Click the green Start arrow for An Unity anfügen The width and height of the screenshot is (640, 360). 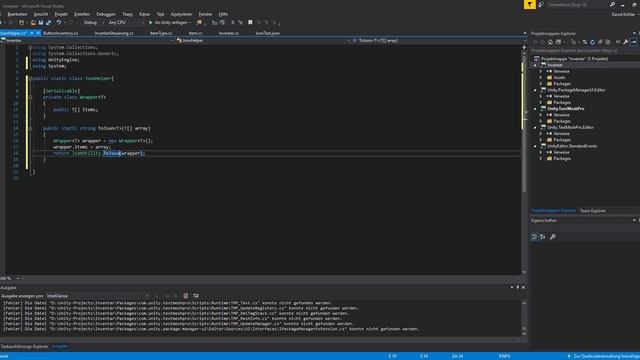tap(151, 22)
